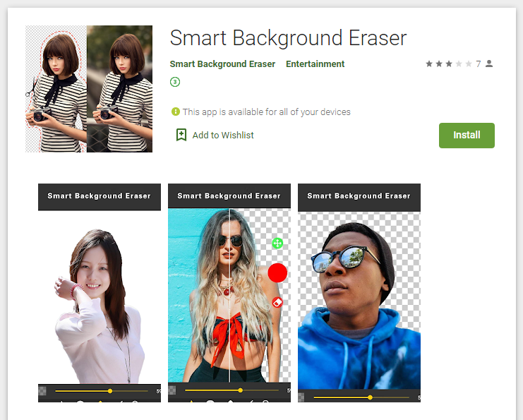Click the red eraser icon in the second screenshot
This screenshot has width=523, height=420.
click(x=277, y=303)
